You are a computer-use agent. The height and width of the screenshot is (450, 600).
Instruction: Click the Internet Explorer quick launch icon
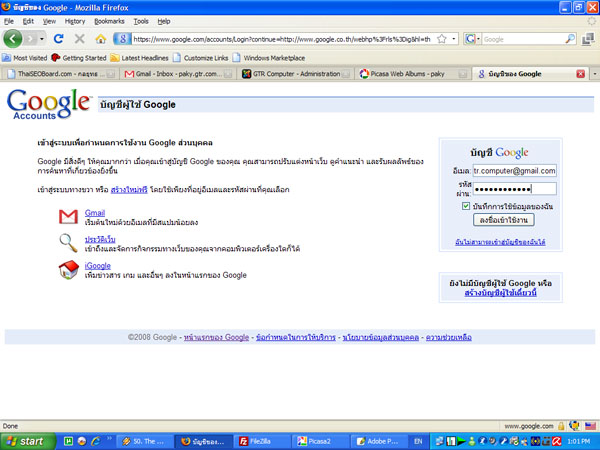click(95, 442)
